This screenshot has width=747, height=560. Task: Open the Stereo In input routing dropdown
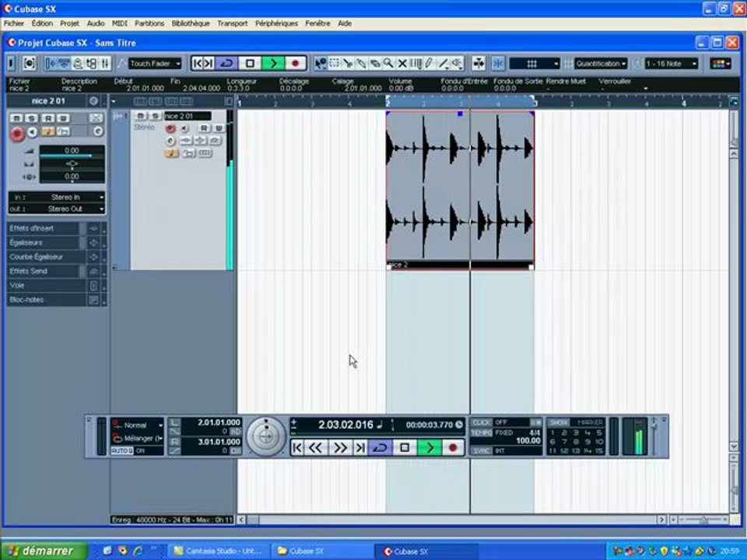click(57, 197)
